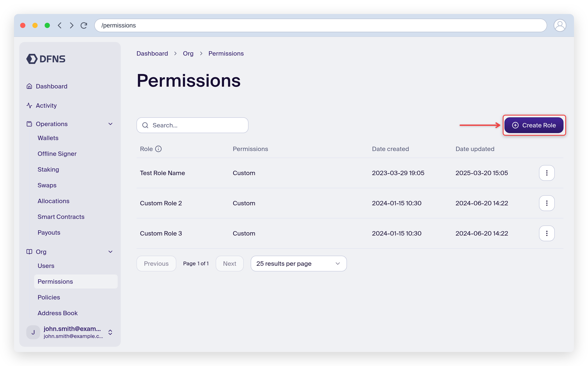Open Users in the sidebar
588x366 pixels.
pos(46,266)
